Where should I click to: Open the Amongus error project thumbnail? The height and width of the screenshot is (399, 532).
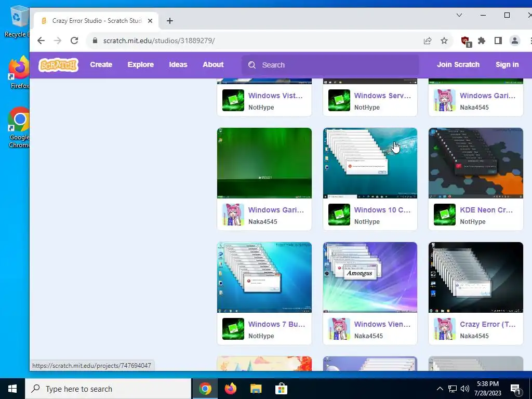click(370, 277)
